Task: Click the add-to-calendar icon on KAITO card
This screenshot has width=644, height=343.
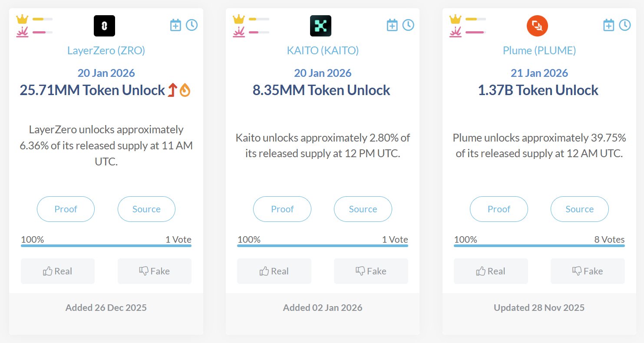Action: pyautogui.click(x=392, y=25)
